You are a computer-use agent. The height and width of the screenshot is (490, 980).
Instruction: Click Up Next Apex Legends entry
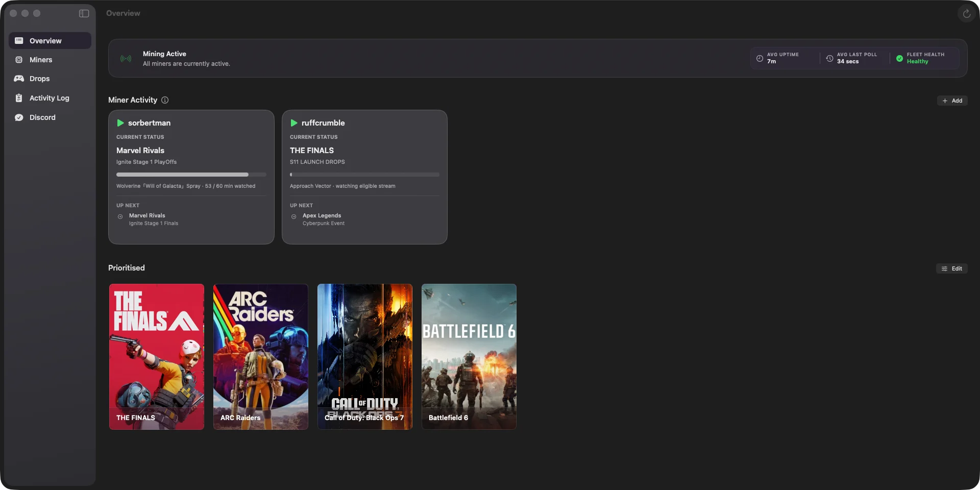click(322, 215)
